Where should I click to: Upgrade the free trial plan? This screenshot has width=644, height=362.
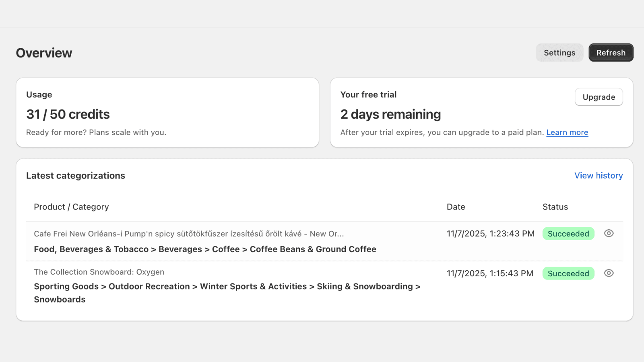click(599, 97)
